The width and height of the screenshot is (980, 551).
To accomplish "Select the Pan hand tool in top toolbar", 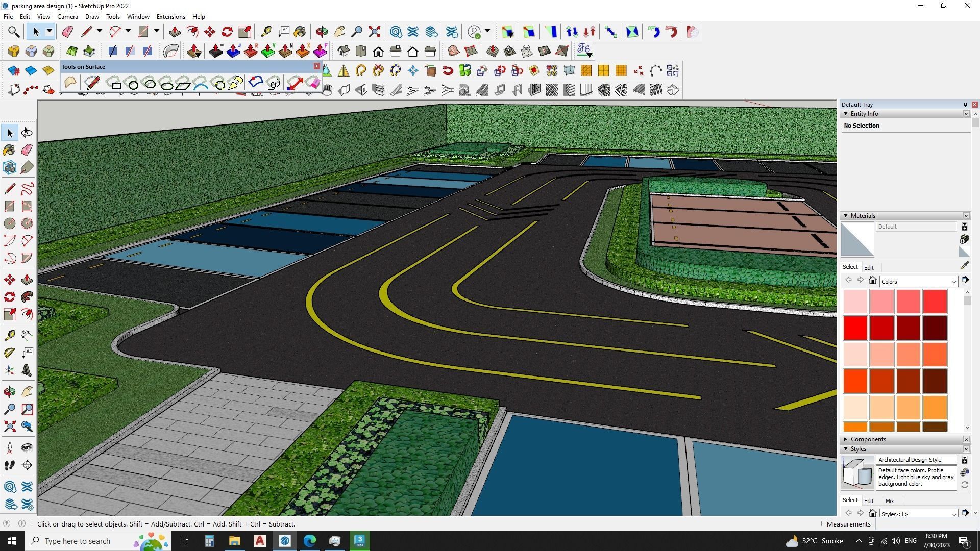I will (x=339, y=32).
